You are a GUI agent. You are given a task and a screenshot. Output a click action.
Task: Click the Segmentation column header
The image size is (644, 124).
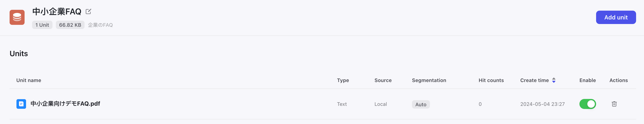(429, 80)
